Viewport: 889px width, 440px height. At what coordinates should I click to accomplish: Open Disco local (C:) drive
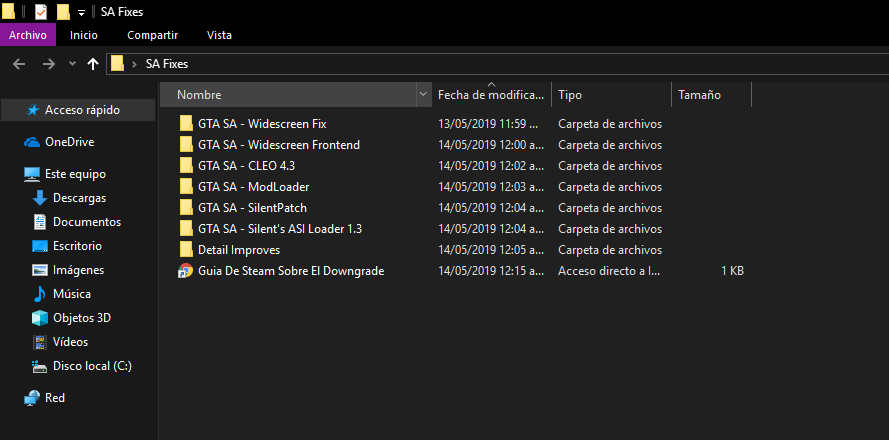[x=91, y=366]
